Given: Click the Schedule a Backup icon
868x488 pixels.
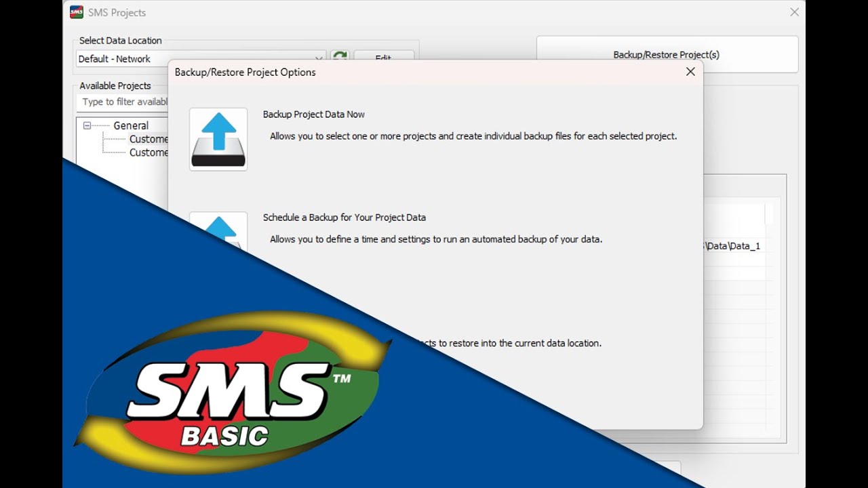Looking at the screenshot, I should click(x=218, y=231).
